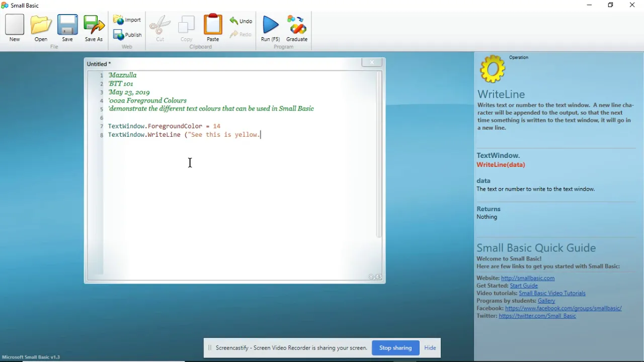This screenshot has height=362, width=644.
Task: Click the WriteLine heading in help panel
Action: pos(501,95)
